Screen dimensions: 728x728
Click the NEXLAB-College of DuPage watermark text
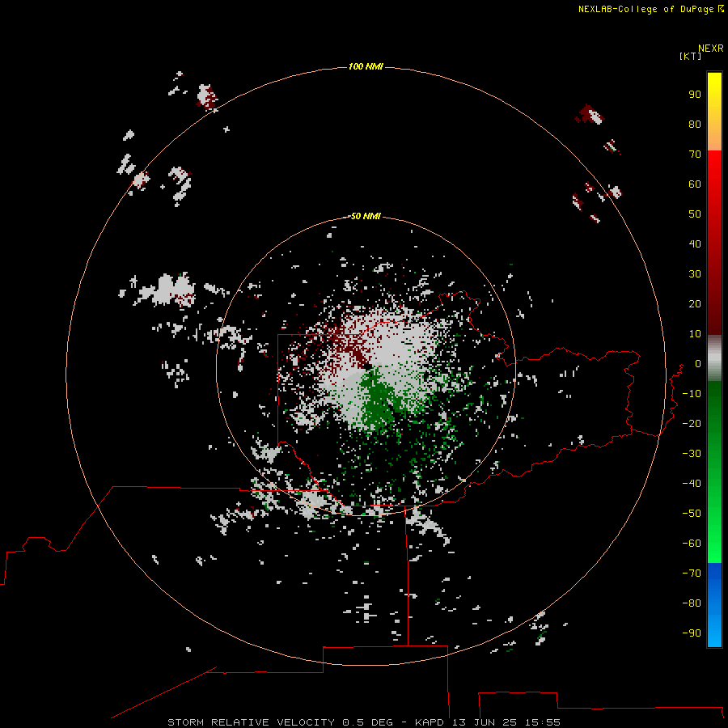tap(645, 9)
